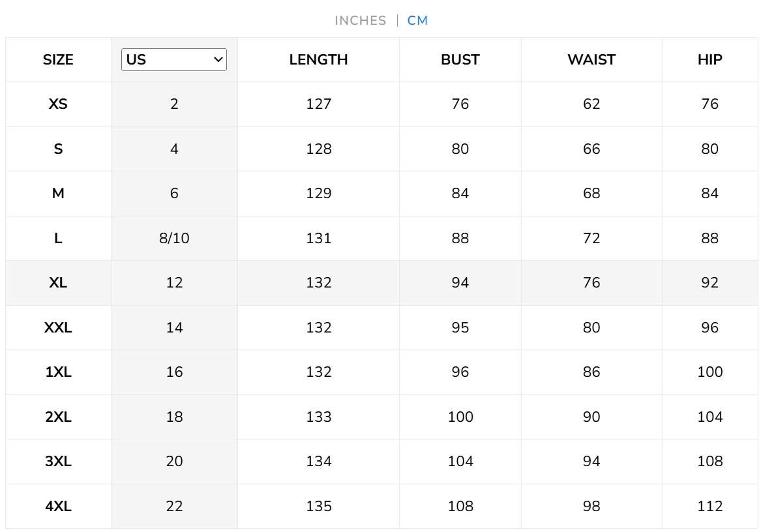Viewport: 761px width, 532px height.
Task: Select the XS size row label
Action: [58, 104]
